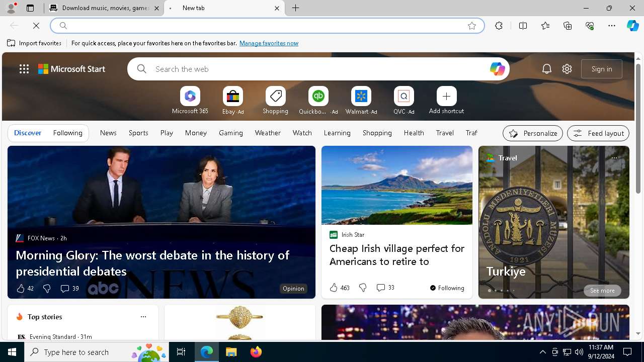Switch to the Discover feed
Image resolution: width=644 pixels, height=362 pixels.
pos(28,133)
